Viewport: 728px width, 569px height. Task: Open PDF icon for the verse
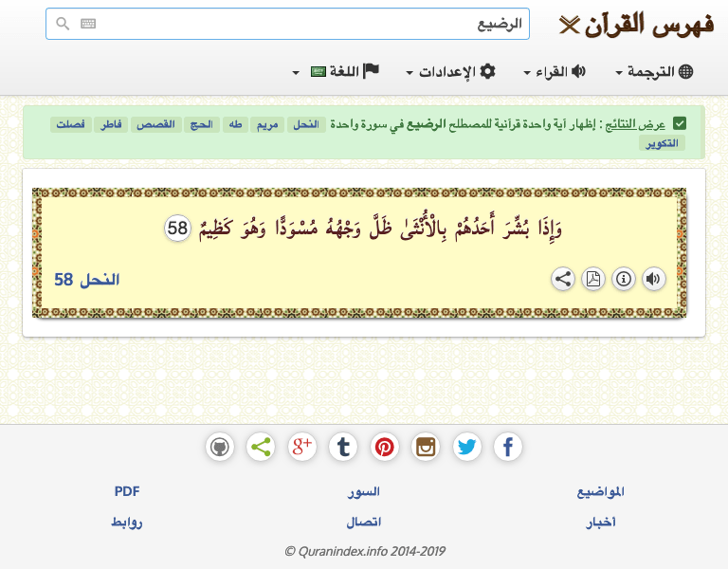tap(592, 279)
